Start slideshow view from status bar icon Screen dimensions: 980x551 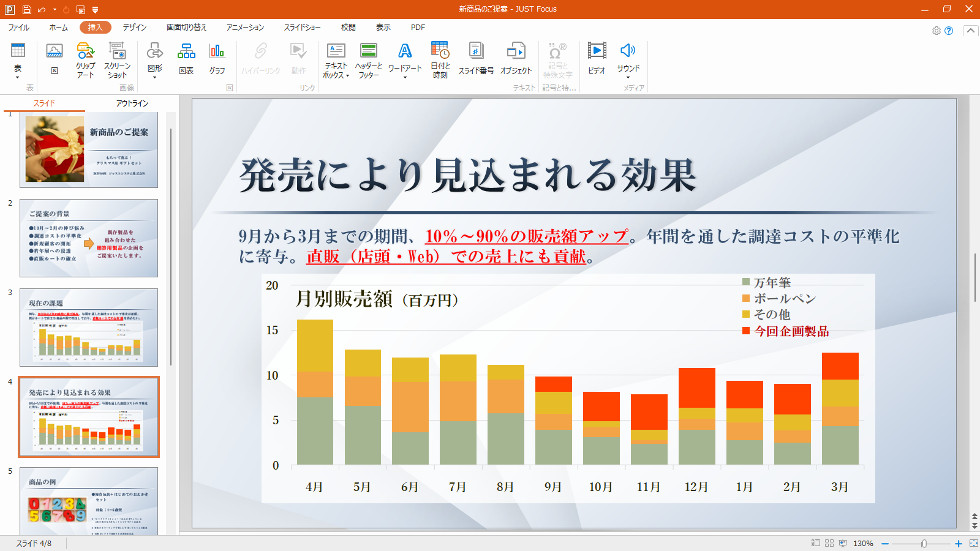point(843,543)
